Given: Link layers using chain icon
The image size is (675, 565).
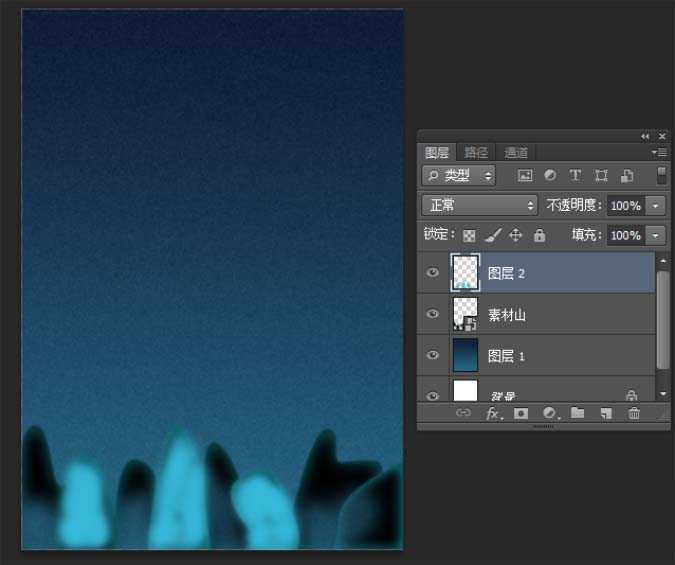Looking at the screenshot, I should coord(463,413).
